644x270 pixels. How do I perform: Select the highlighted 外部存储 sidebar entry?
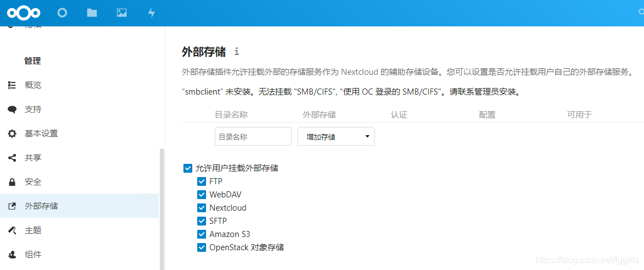pos(79,206)
